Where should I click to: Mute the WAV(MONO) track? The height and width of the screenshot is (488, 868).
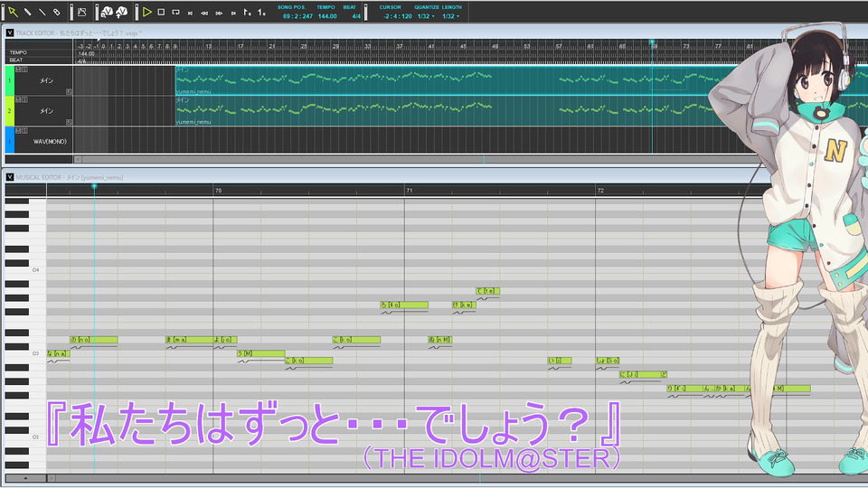coord(18,130)
